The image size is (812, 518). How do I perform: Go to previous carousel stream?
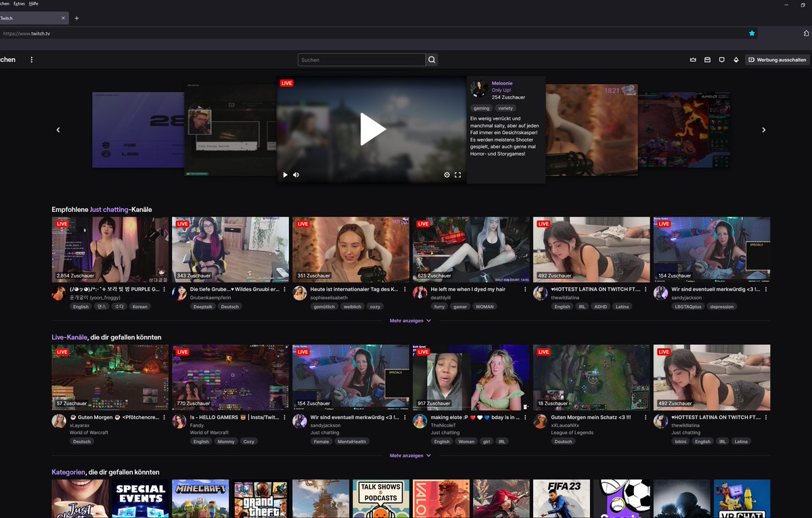pos(58,129)
